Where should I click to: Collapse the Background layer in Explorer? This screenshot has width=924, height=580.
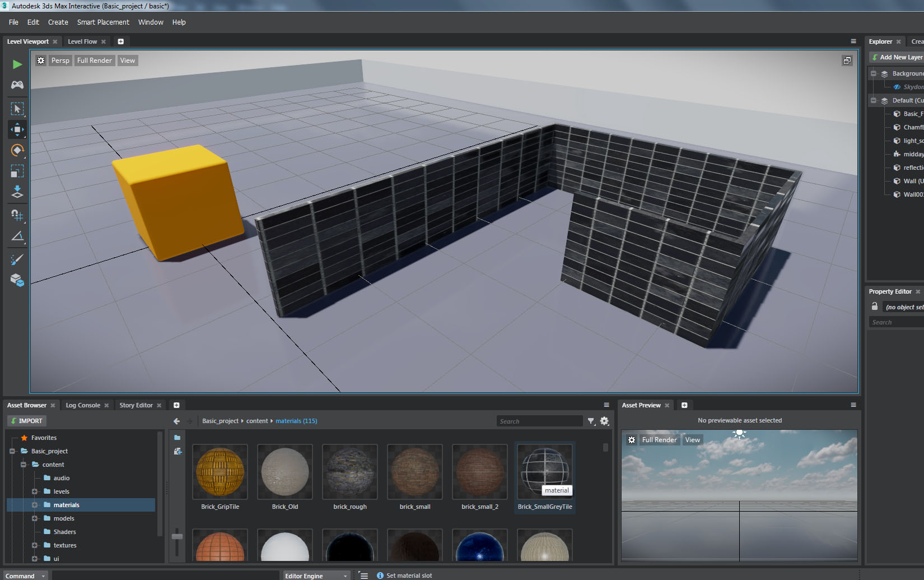874,73
